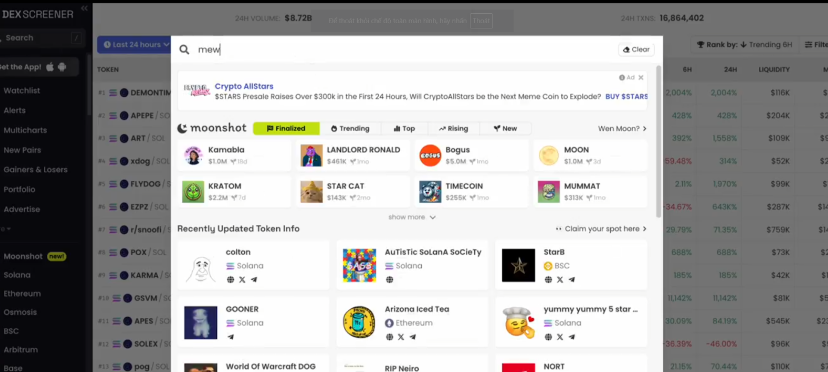Open Gainers & Losers in the sidebar

[x=35, y=170]
